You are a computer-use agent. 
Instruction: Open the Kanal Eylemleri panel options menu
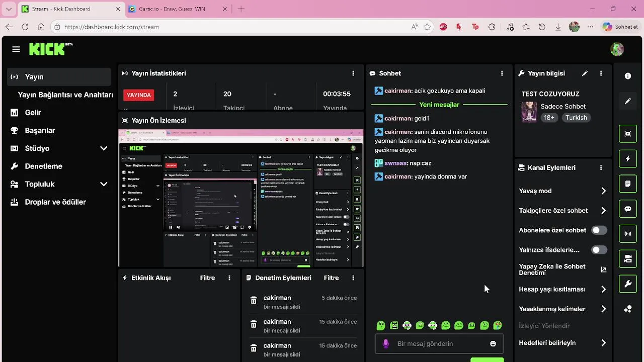[x=601, y=168]
